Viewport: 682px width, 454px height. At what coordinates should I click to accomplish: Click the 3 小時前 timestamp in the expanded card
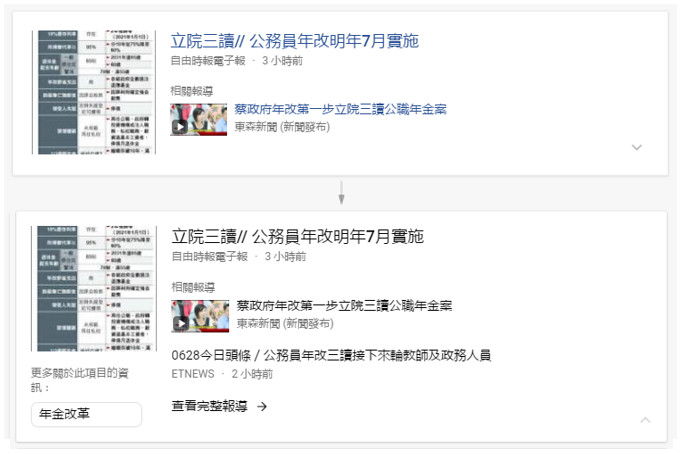click(x=284, y=257)
